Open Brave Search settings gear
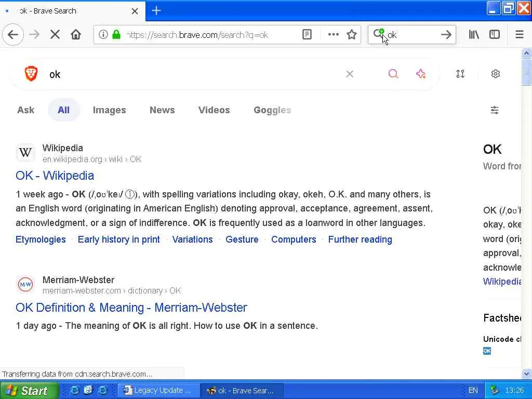 point(495,74)
